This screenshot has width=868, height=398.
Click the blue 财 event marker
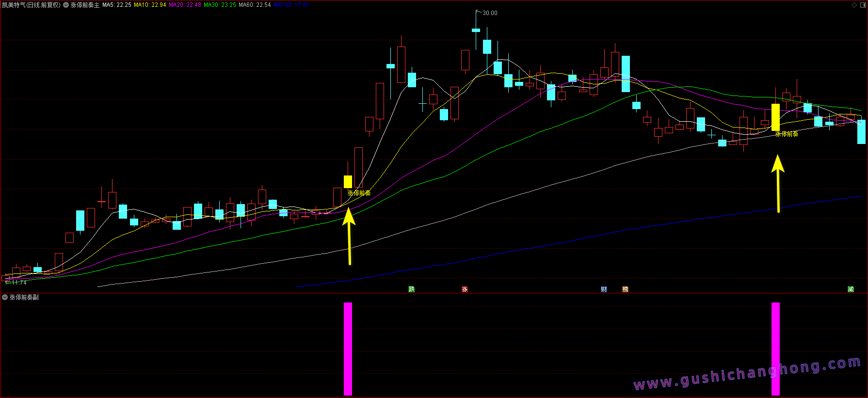(x=604, y=289)
